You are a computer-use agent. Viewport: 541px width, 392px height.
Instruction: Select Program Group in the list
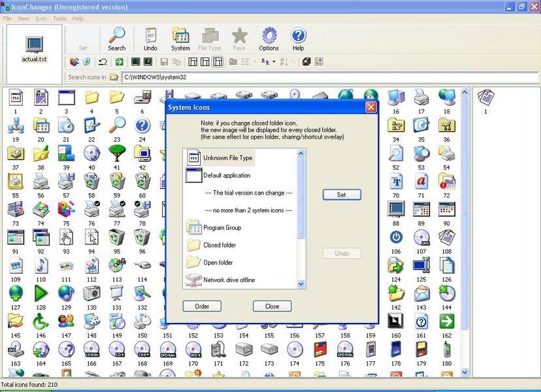[x=222, y=227]
